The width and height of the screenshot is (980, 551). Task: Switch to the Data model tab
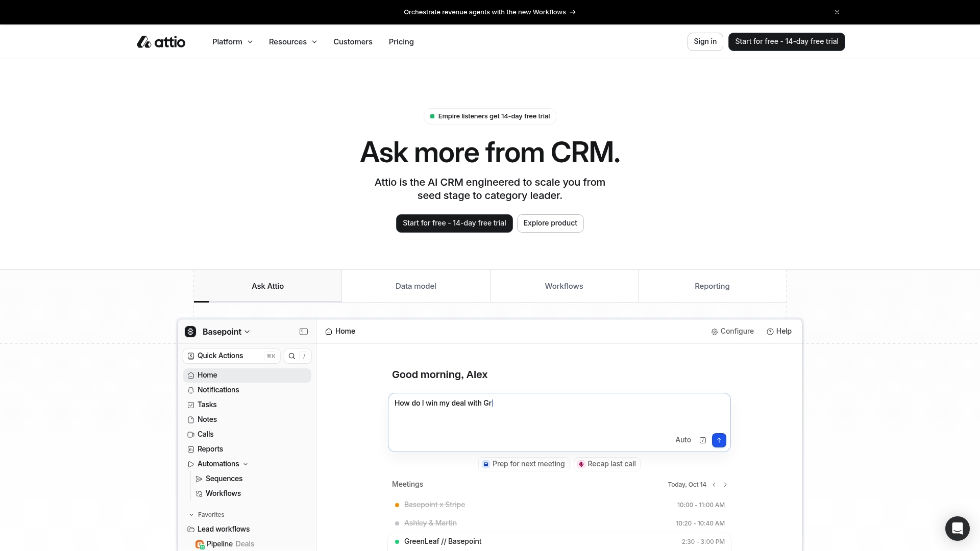(x=416, y=286)
